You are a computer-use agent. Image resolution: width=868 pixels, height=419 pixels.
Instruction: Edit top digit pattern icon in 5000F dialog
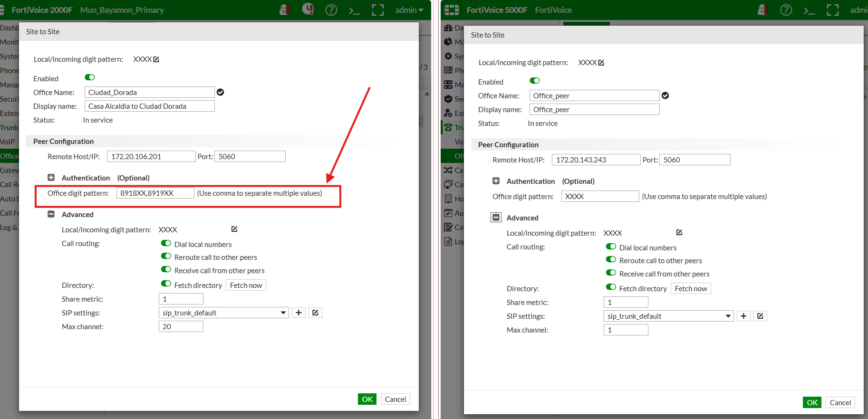[601, 63]
